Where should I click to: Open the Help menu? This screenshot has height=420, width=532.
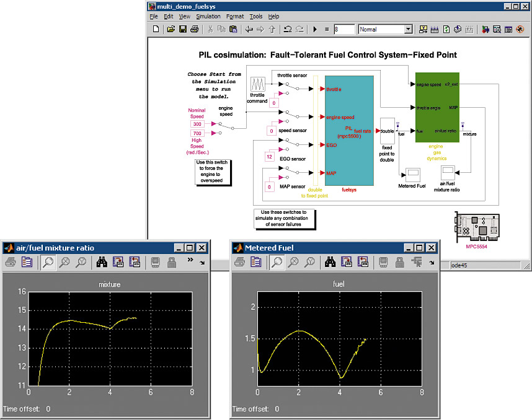tap(273, 16)
